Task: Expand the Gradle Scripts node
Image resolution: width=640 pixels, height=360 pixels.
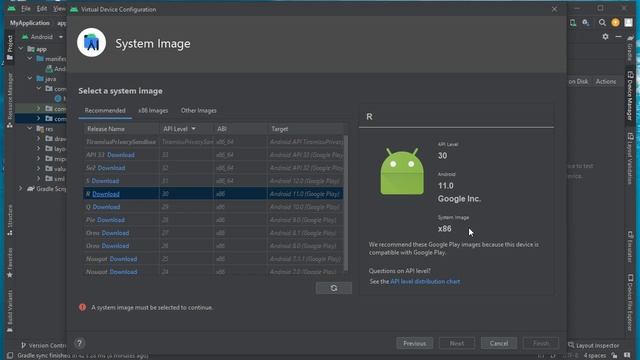Action: [21, 189]
